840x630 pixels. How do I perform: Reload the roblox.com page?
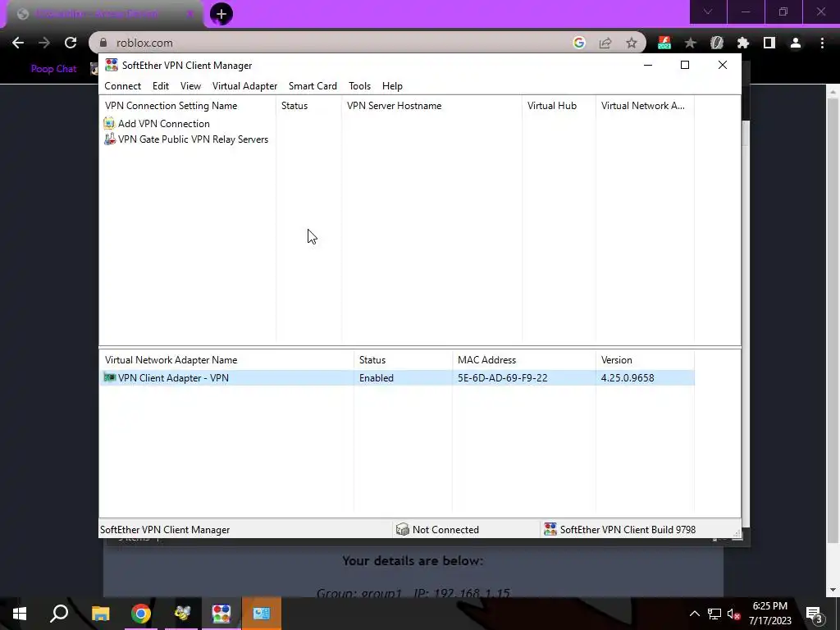(x=71, y=43)
